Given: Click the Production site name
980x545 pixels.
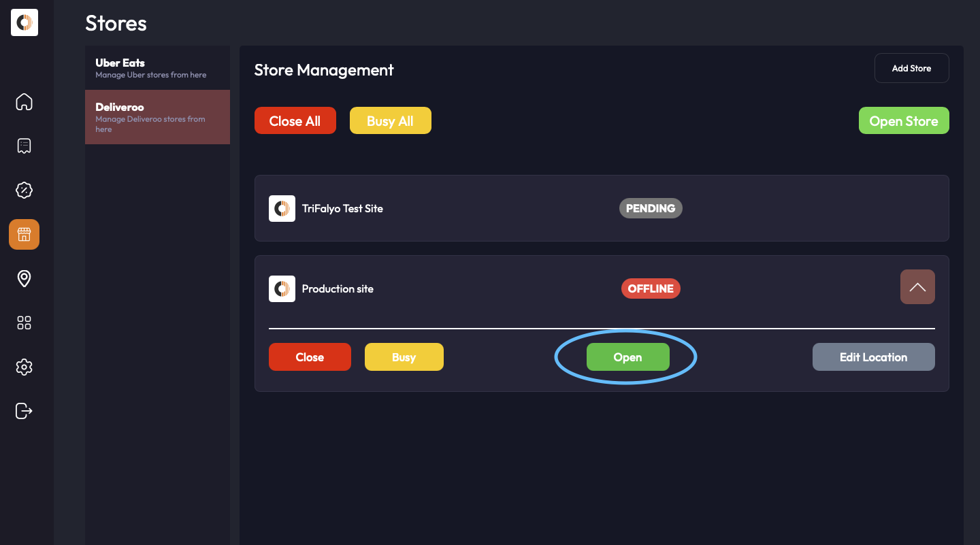Looking at the screenshot, I should tap(338, 288).
